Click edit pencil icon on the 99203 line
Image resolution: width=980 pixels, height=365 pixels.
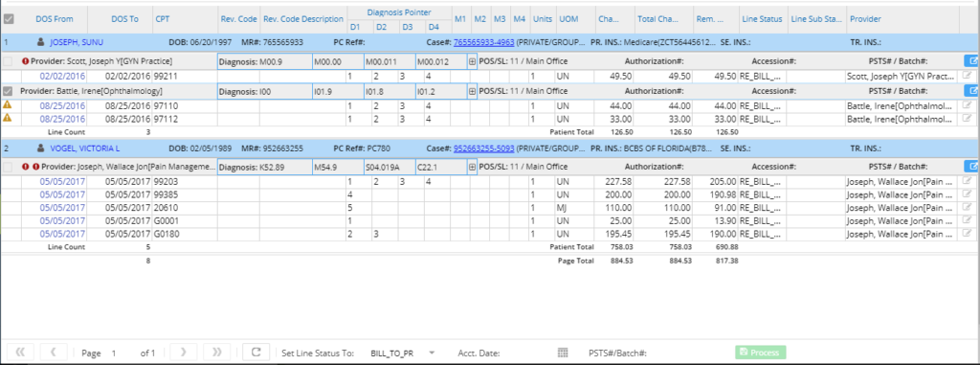pos(968,182)
